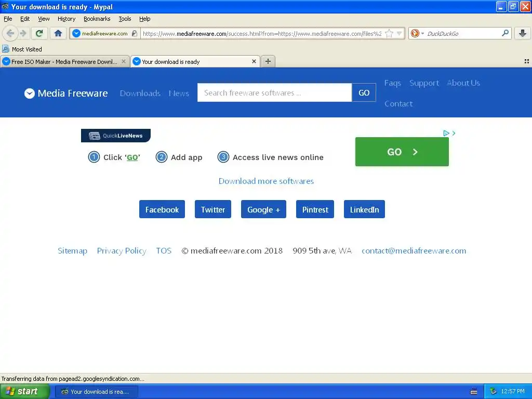Close the Free ISO Maker tab
This screenshot has height=399, width=532.
[x=124, y=61]
